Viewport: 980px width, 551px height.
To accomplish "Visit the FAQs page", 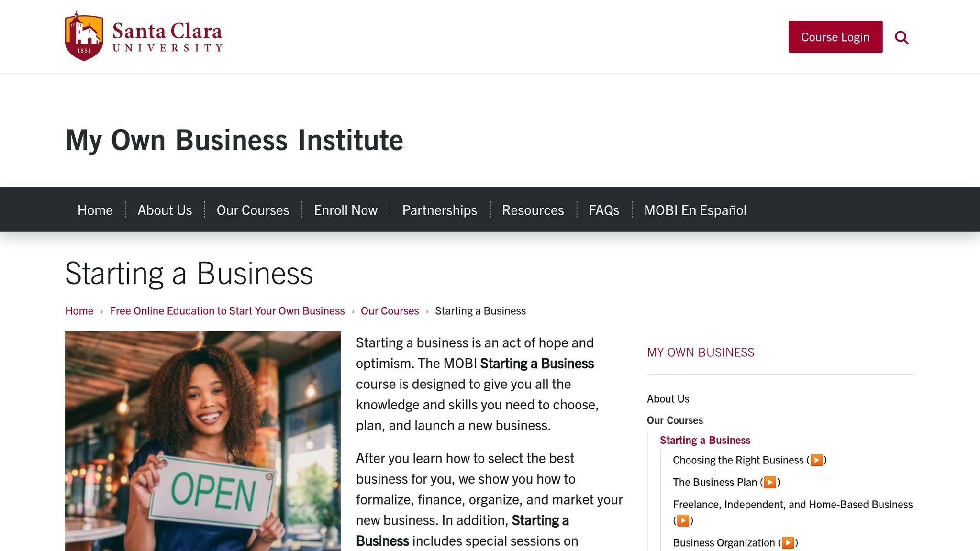I will coord(604,210).
